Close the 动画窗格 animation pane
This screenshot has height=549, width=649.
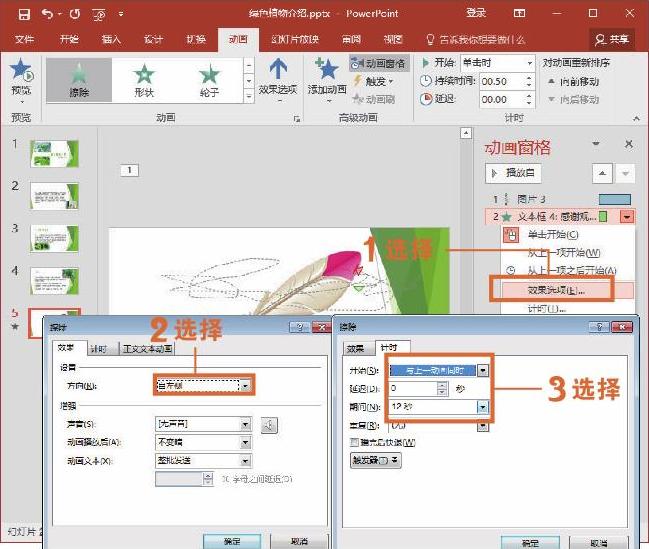(629, 144)
